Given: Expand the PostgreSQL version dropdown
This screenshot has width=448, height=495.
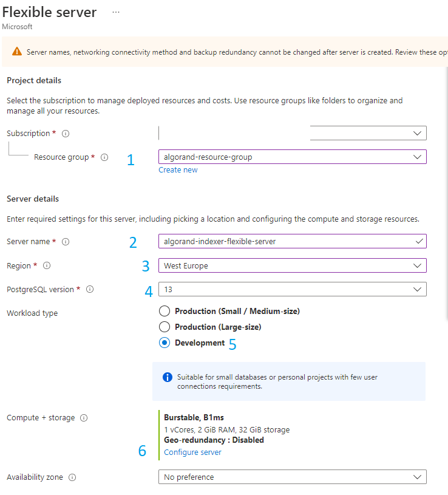Looking at the screenshot, I should [293, 289].
